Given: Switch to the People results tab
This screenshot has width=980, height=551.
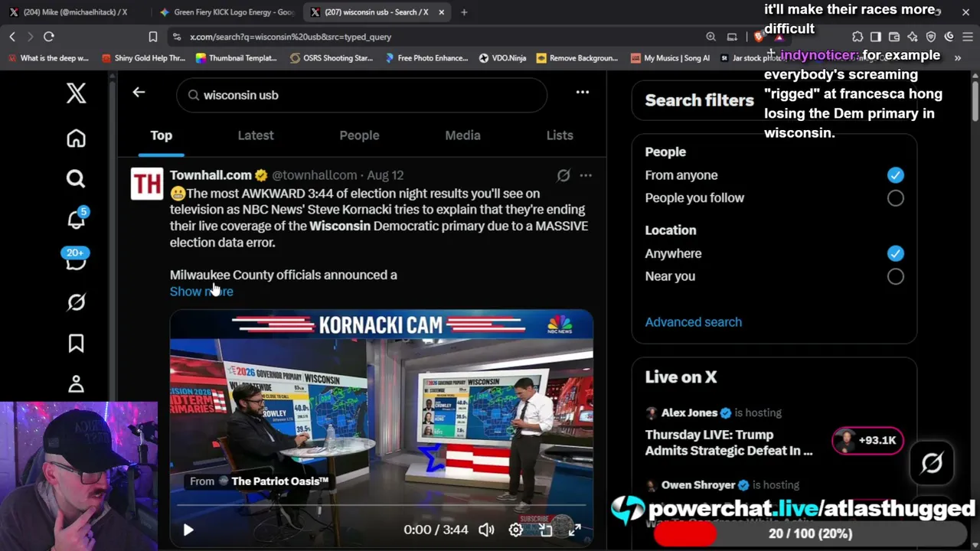Looking at the screenshot, I should 359,135.
